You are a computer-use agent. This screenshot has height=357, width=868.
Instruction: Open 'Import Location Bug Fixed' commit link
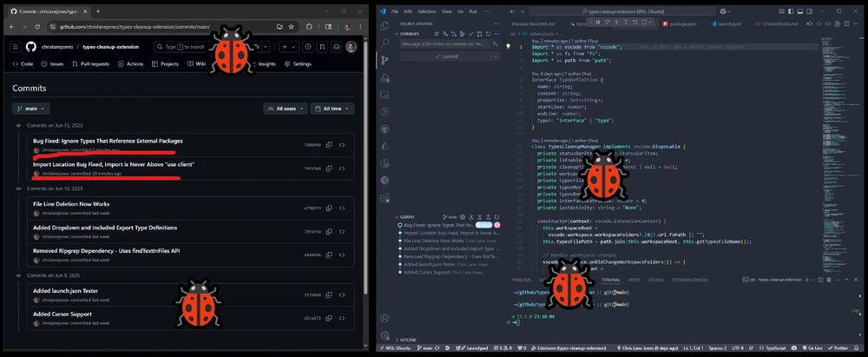click(x=114, y=165)
